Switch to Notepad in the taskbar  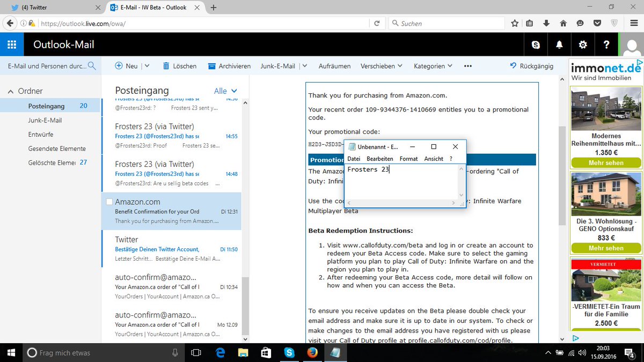click(335, 352)
